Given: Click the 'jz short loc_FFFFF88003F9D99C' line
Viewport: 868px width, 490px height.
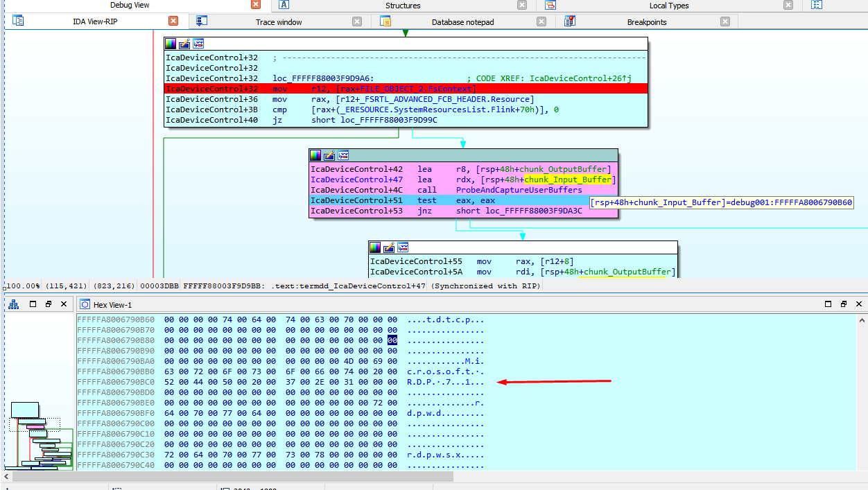Looking at the screenshot, I should click(x=406, y=120).
